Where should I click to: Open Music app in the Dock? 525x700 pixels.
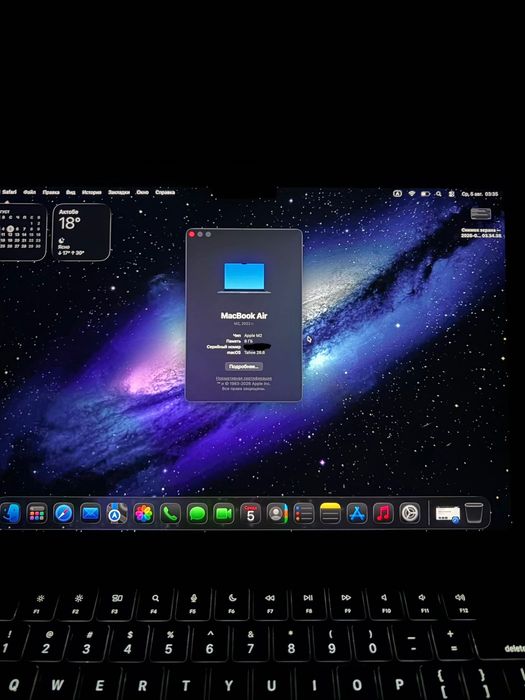coord(383,514)
